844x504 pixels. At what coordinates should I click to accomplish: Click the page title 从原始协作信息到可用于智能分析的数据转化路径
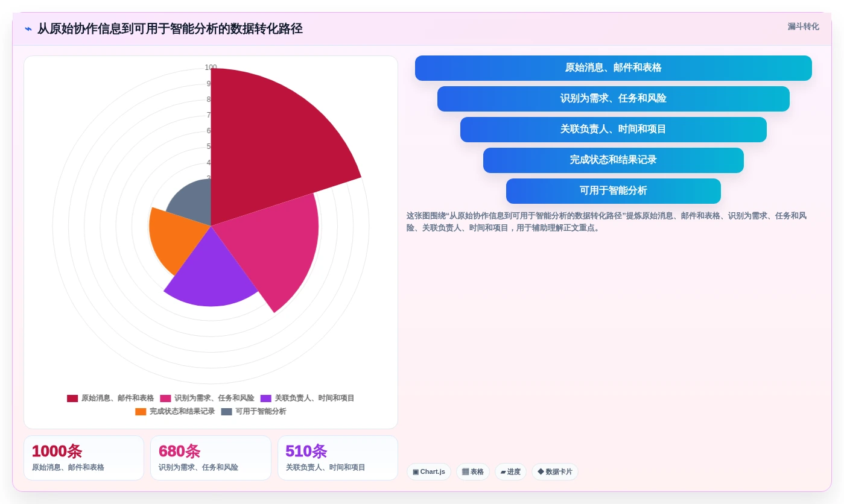click(x=170, y=29)
